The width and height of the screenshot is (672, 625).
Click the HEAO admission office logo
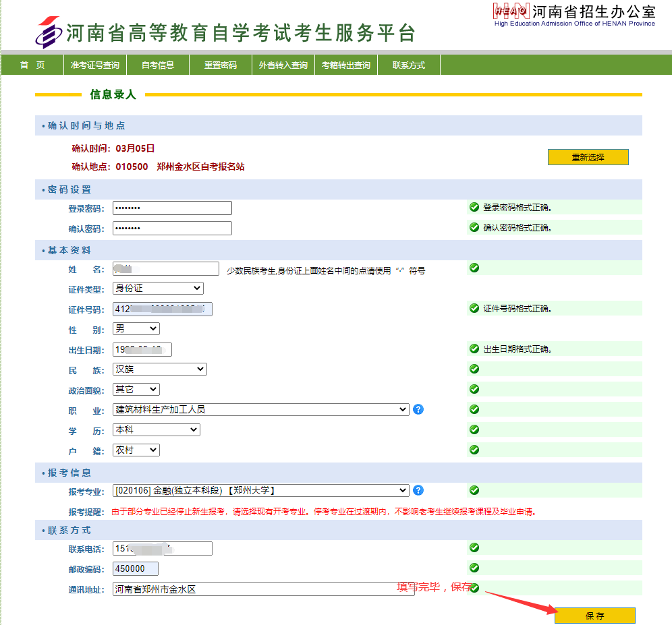click(x=511, y=11)
